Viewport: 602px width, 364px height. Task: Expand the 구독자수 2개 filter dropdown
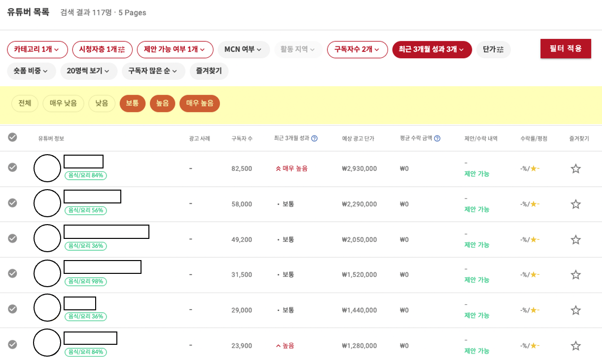coord(357,49)
